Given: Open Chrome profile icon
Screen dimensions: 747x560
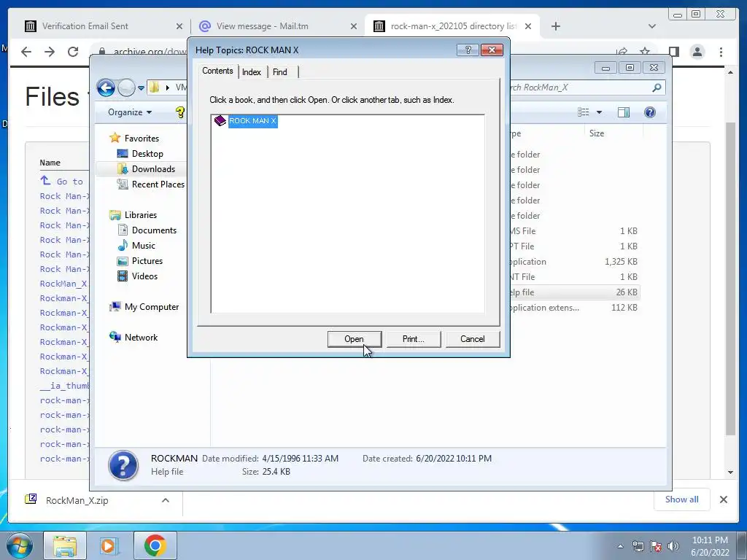Looking at the screenshot, I should click(697, 52).
